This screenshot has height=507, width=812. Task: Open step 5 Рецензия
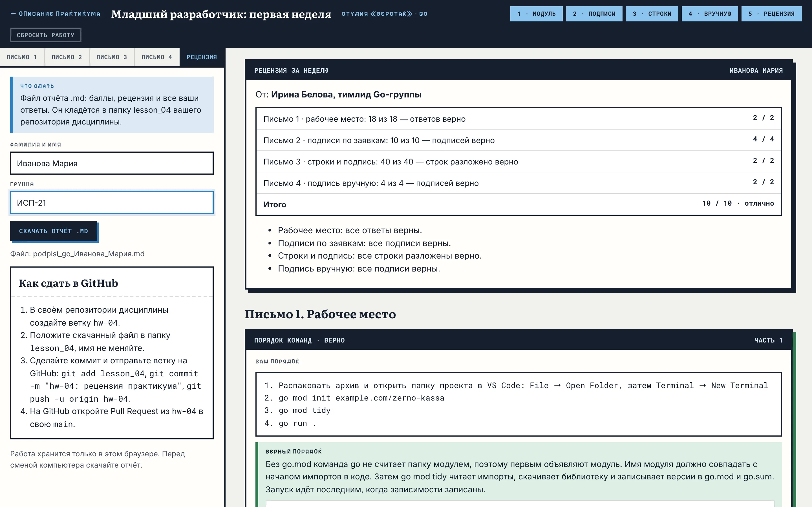771,14
